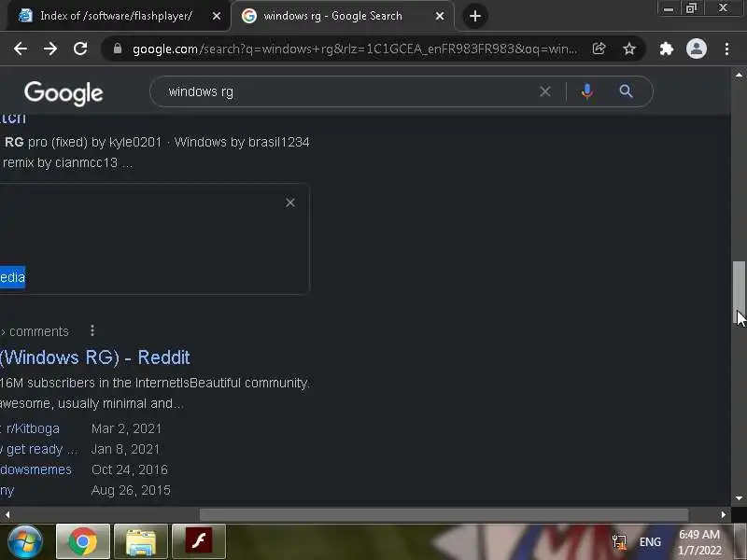Viewport: 747px width, 560px height.
Task: Switch to Index of /software/flashplayer/ tab
Action: click(116, 16)
